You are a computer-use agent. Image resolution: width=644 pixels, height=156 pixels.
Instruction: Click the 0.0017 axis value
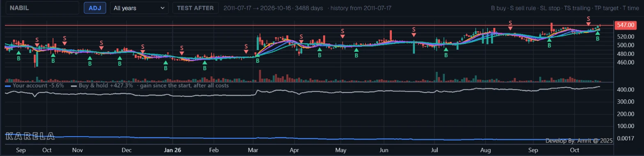click(x=625, y=138)
